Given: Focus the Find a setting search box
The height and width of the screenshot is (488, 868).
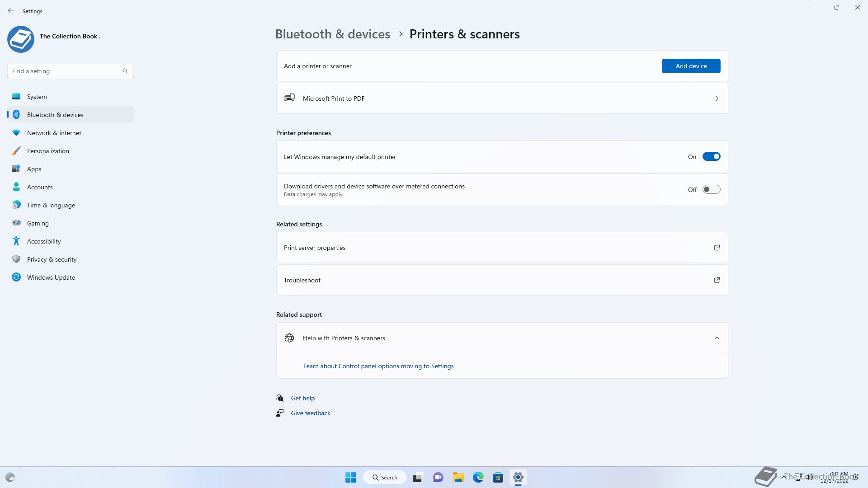Looking at the screenshot, I should (71, 71).
